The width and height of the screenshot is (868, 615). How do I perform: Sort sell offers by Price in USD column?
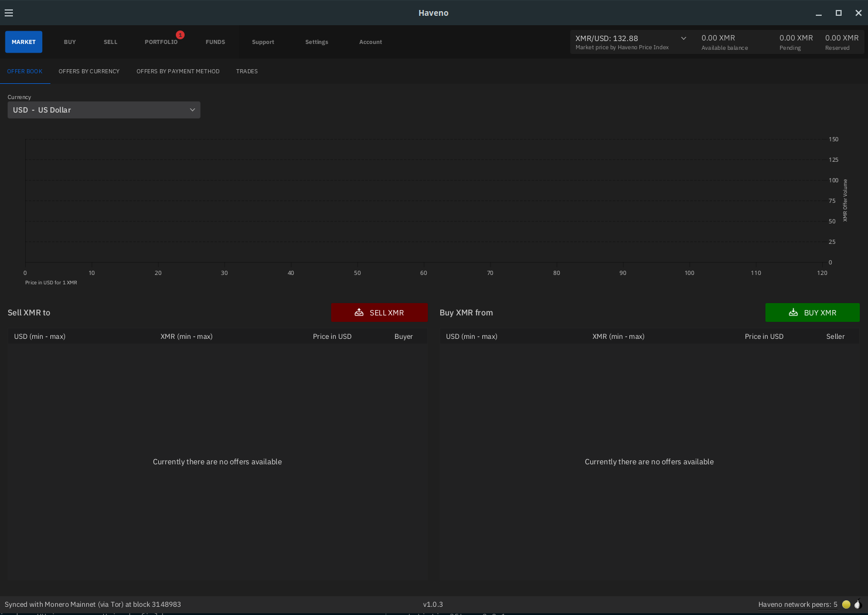[x=332, y=337]
